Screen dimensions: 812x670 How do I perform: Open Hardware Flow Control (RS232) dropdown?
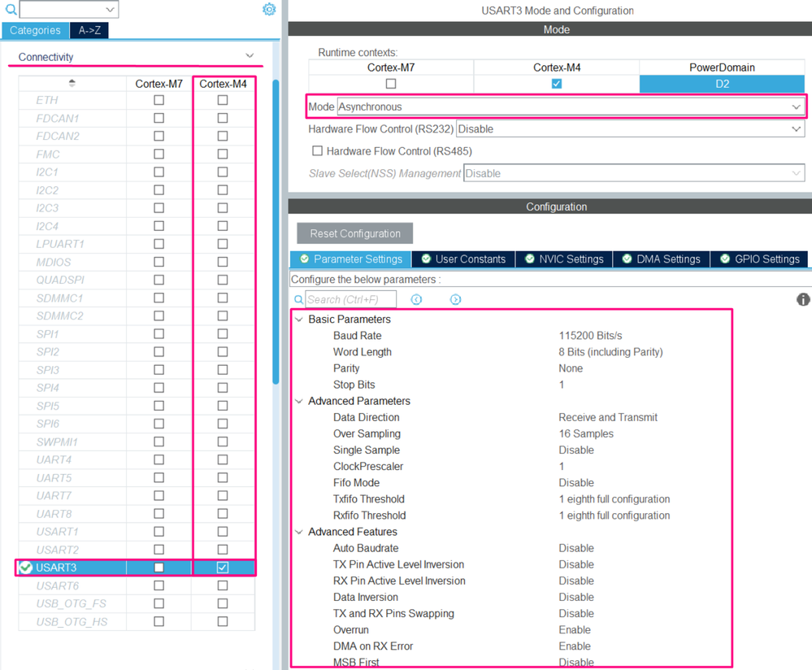pyautogui.click(x=630, y=129)
